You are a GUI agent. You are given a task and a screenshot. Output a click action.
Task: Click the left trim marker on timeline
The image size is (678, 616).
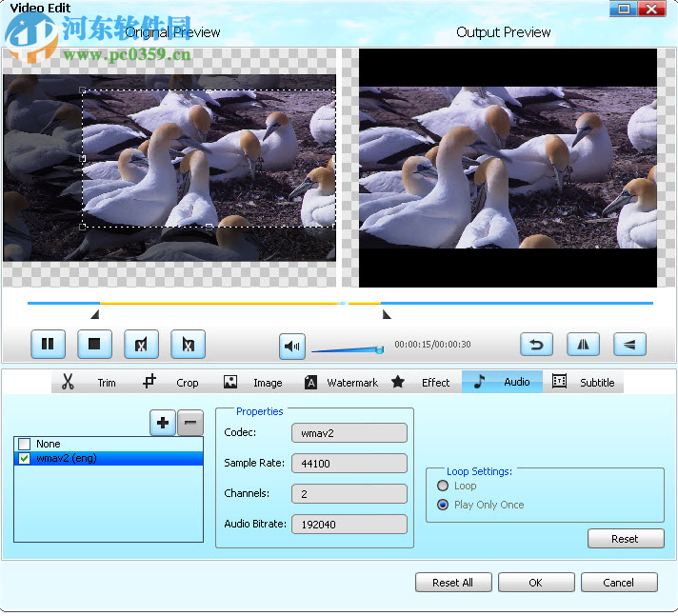95,314
